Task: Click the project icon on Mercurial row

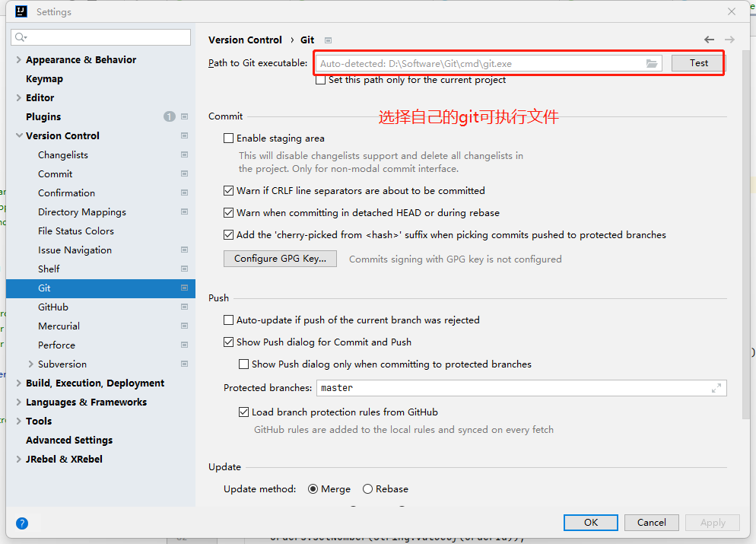Action: tap(184, 326)
